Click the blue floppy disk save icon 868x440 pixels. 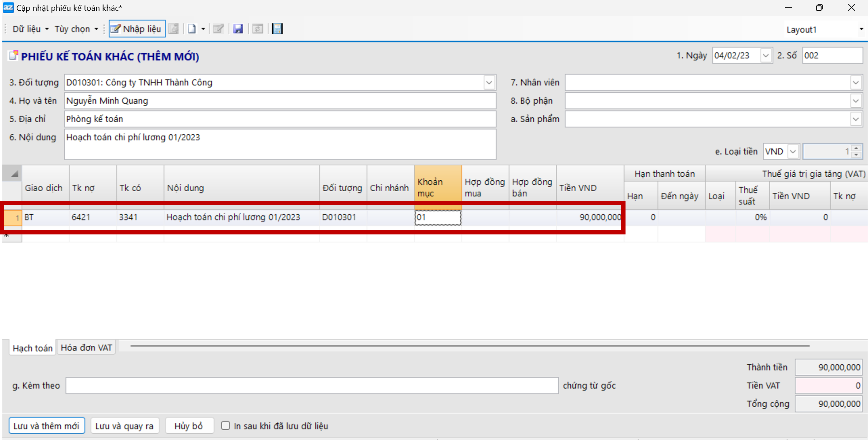point(238,29)
